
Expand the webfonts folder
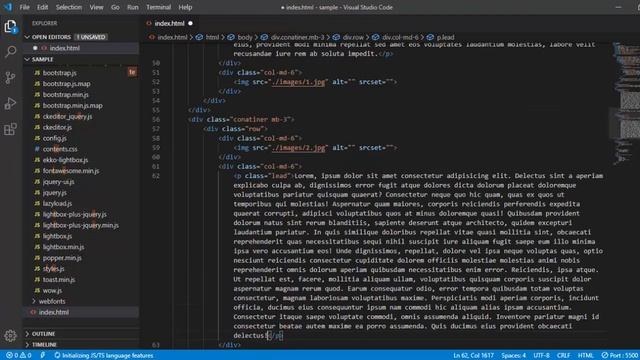52,301
